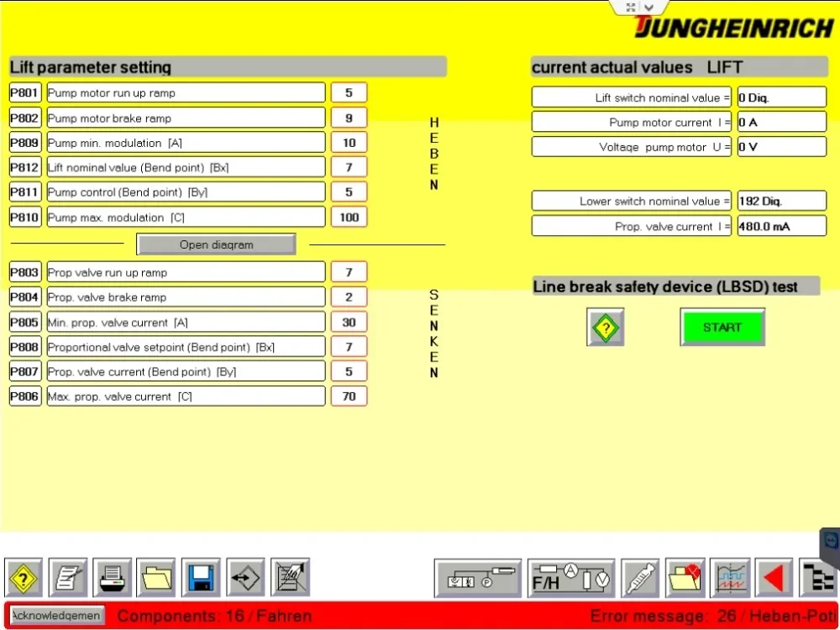
Task: Click the truck diagnostics toolbar icon
Action: click(x=477, y=577)
